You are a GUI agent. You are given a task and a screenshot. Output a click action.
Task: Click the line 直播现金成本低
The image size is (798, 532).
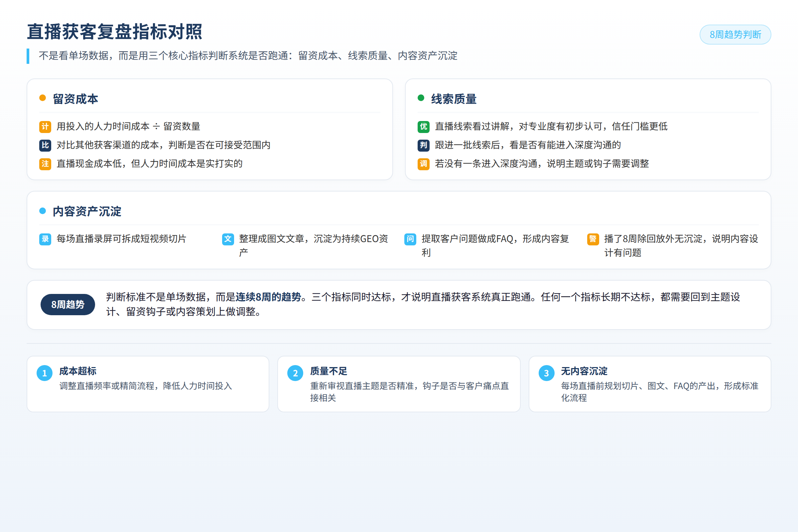click(x=149, y=164)
